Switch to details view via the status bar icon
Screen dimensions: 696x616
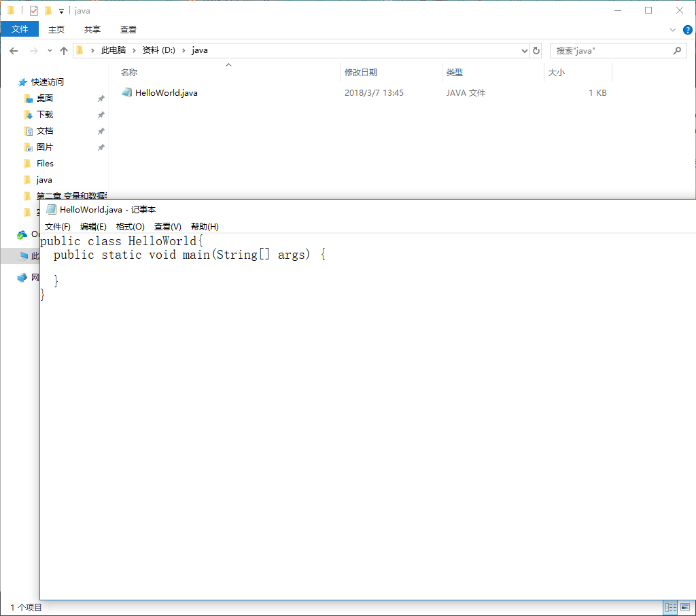(x=670, y=607)
